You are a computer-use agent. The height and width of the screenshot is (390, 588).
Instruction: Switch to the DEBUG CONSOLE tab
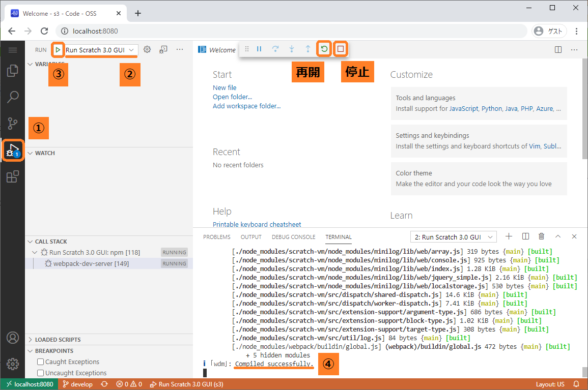coord(294,237)
